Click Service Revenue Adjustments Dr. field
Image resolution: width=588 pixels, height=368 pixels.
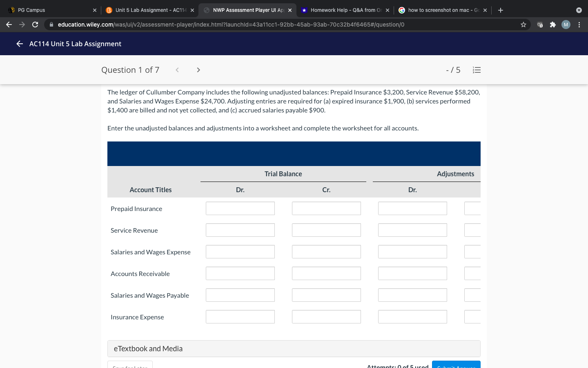point(412,230)
